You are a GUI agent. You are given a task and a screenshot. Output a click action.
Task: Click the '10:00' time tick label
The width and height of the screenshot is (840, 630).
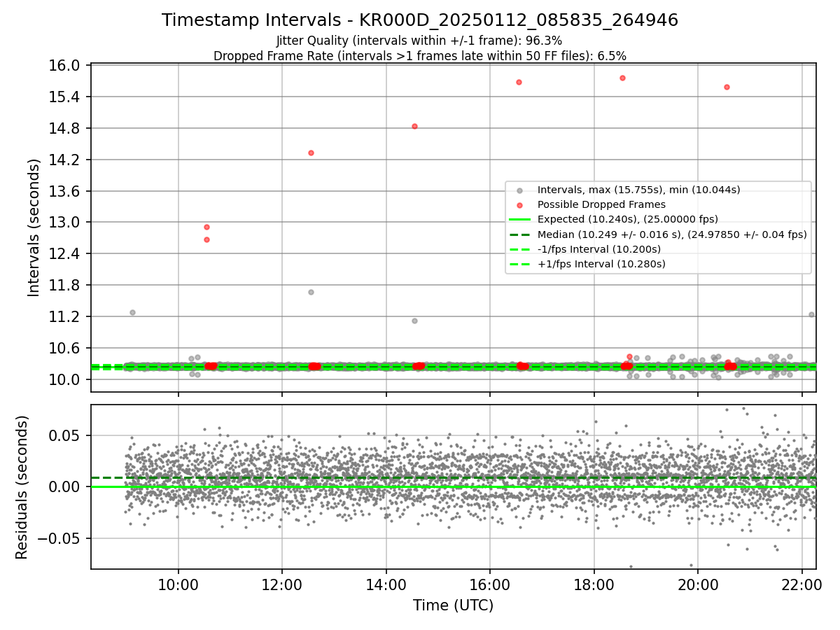[178, 584]
